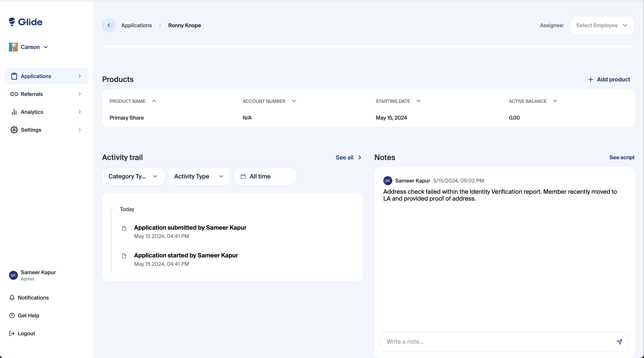Open the Category Type filter dropdown
The width and height of the screenshot is (644, 358).
click(x=133, y=176)
